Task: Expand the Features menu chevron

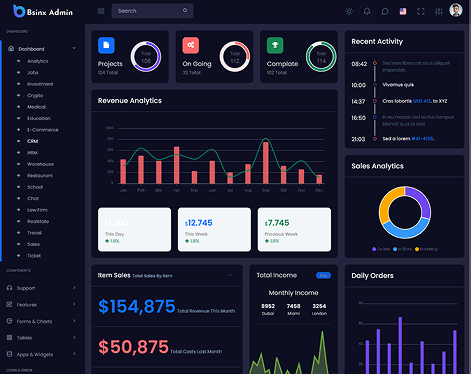Action: [x=74, y=304]
